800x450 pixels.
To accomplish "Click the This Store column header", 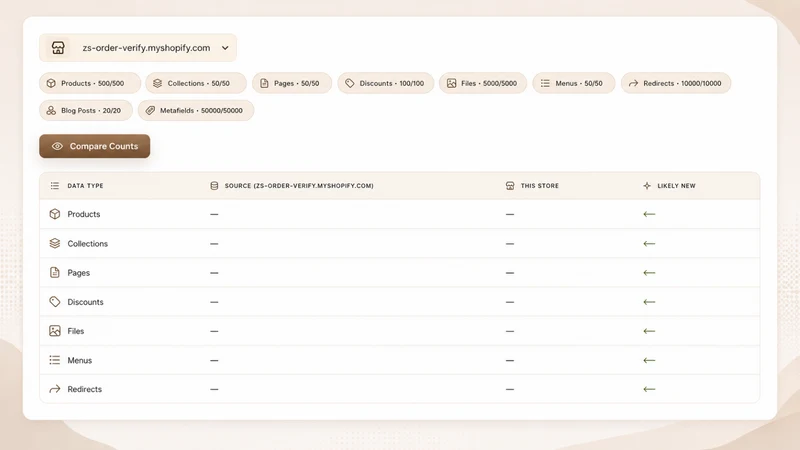I will (539, 186).
